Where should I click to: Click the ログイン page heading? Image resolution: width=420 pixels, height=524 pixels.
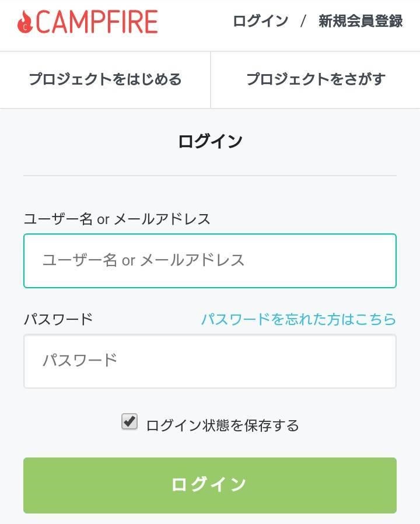pyautogui.click(x=210, y=141)
